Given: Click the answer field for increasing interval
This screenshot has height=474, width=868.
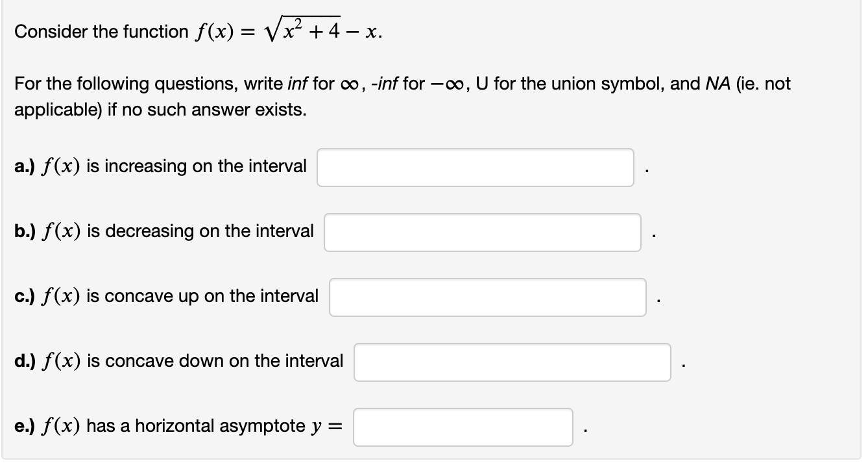Looking at the screenshot, I should (475, 167).
